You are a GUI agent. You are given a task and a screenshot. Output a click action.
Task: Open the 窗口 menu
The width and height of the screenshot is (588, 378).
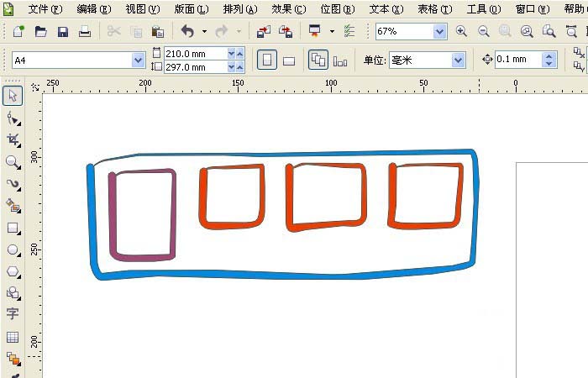point(532,9)
